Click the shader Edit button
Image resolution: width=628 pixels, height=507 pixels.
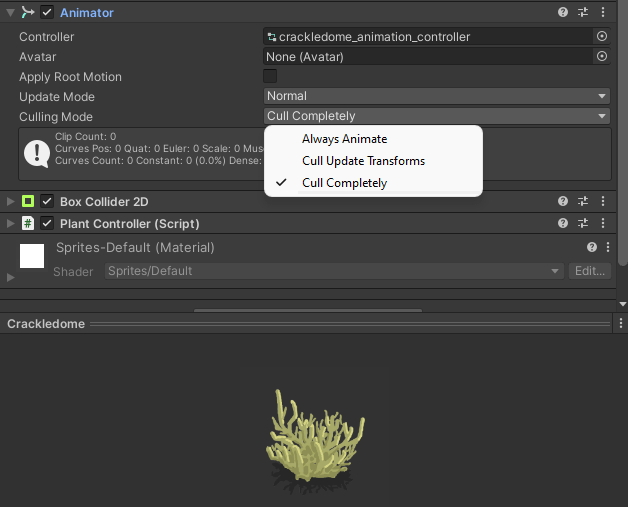click(589, 271)
